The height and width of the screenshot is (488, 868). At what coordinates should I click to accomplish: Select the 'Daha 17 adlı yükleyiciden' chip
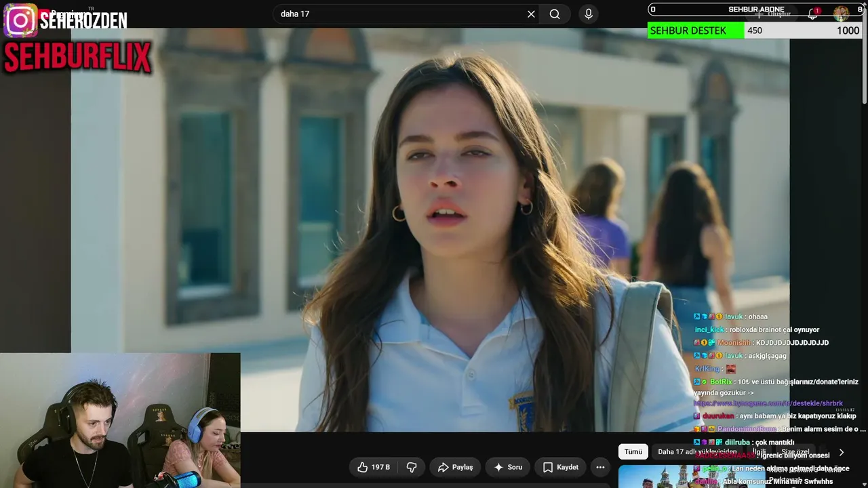(x=697, y=452)
